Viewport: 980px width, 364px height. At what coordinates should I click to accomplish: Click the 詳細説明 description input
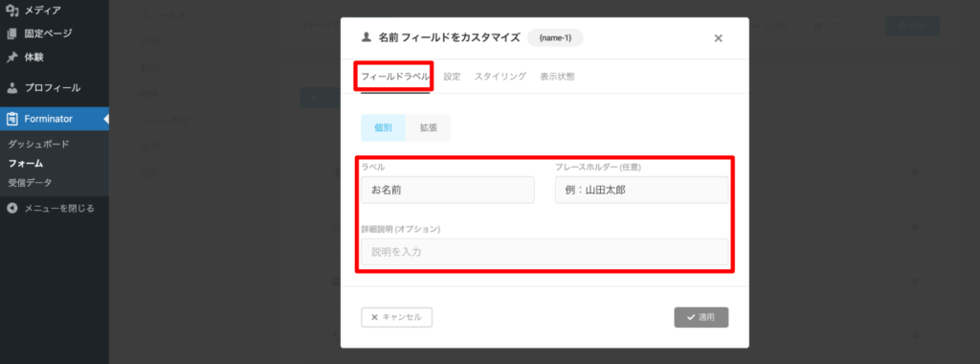click(545, 252)
